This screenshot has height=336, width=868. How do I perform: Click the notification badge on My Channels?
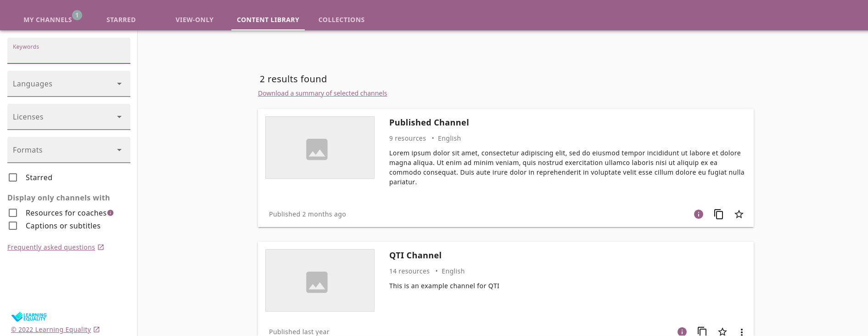click(77, 15)
